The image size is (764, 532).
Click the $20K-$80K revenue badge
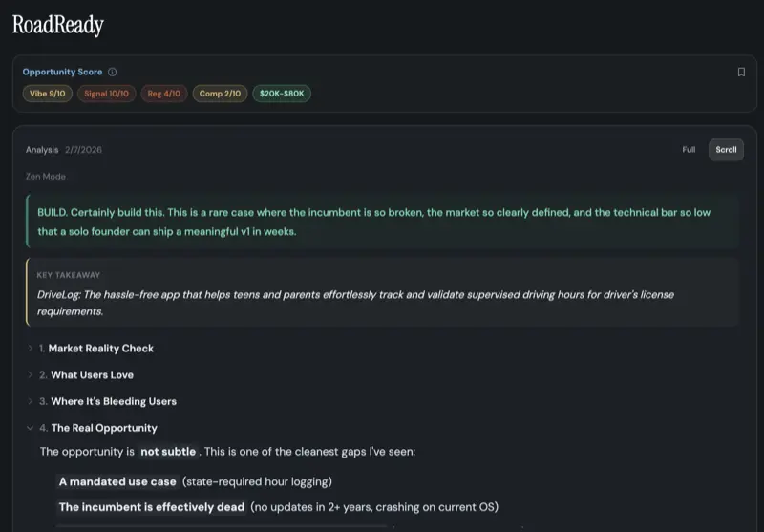[x=283, y=94]
